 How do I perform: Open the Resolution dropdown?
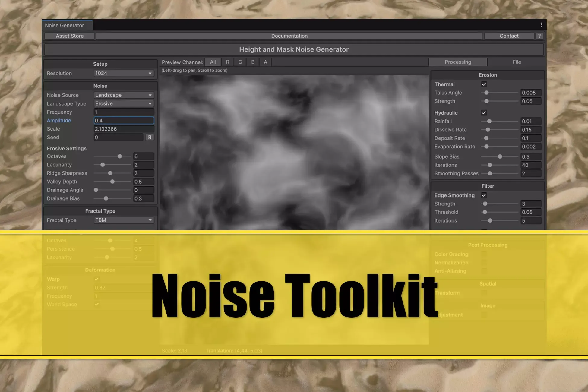tap(124, 73)
